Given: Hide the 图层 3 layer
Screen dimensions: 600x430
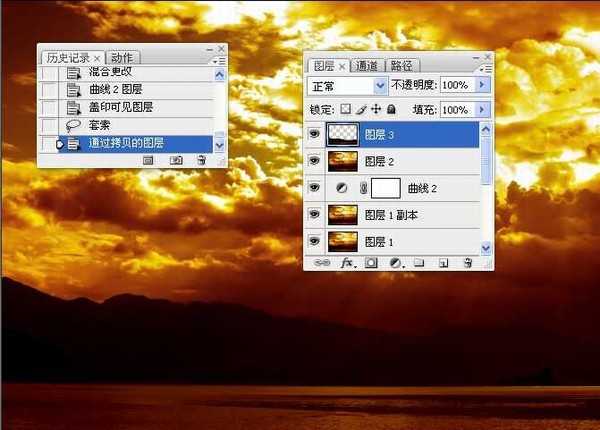Looking at the screenshot, I should 315,134.
